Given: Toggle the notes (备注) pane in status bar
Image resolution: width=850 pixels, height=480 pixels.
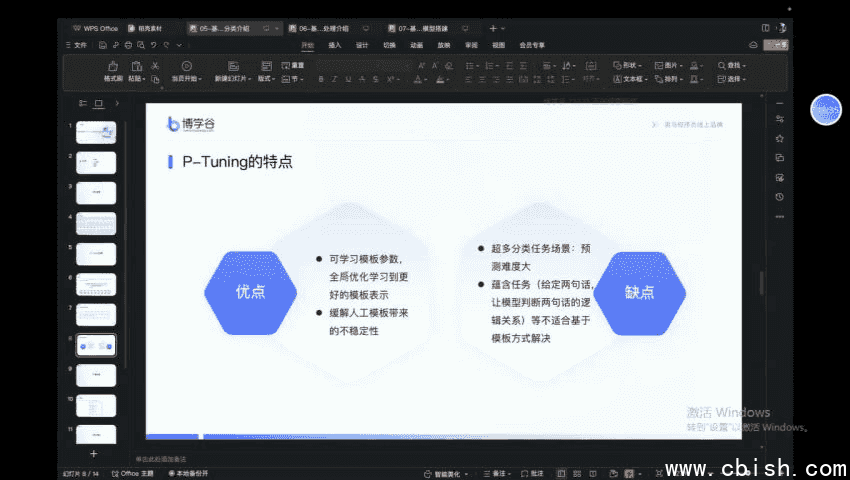Looking at the screenshot, I should point(492,473).
